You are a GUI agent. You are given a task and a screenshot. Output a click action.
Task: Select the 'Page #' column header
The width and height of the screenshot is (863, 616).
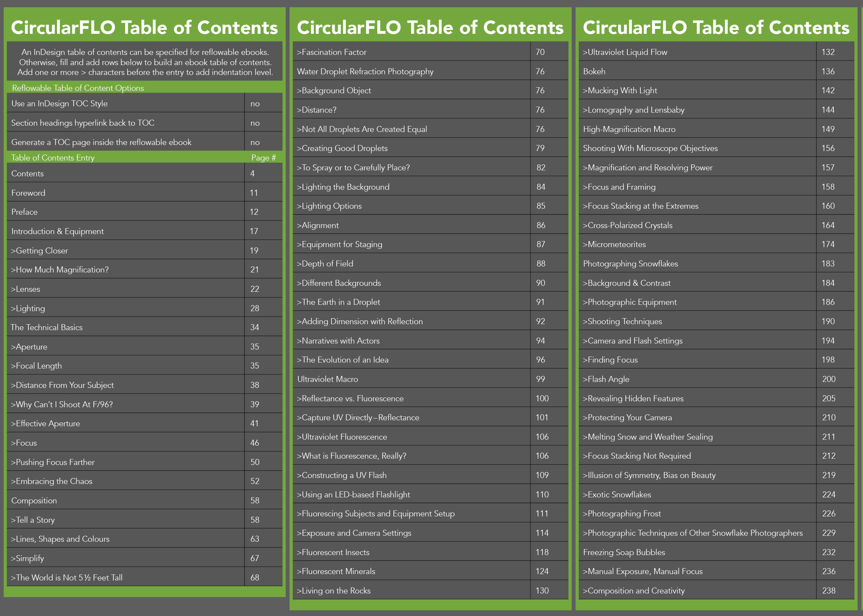263,158
